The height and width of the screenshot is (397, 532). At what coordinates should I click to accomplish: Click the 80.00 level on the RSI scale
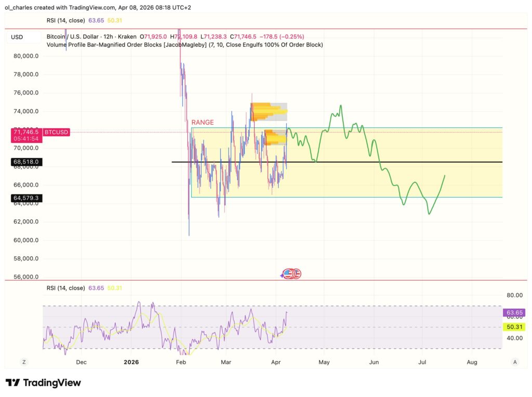pos(515,295)
